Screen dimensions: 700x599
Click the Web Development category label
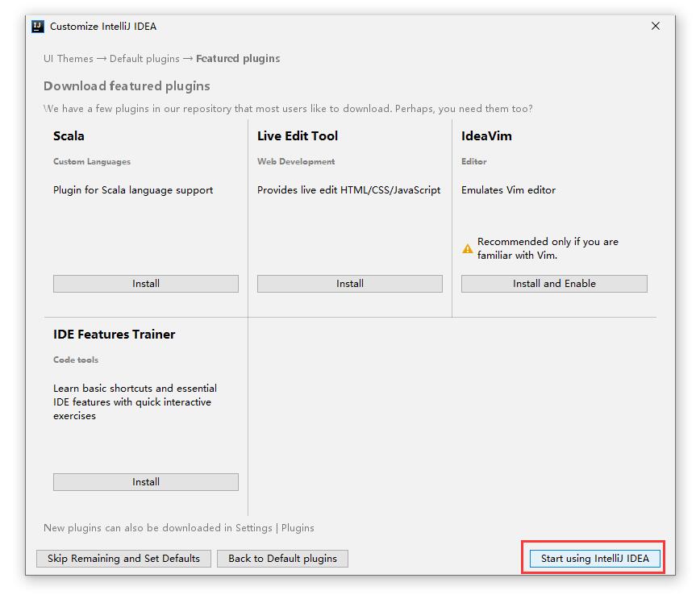click(x=296, y=161)
